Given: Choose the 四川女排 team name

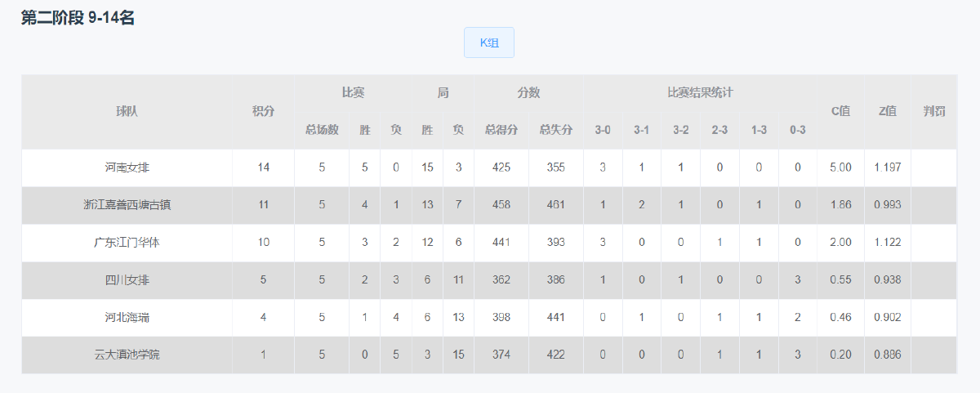Looking at the screenshot, I should pyautogui.click(x=127, y=280).
